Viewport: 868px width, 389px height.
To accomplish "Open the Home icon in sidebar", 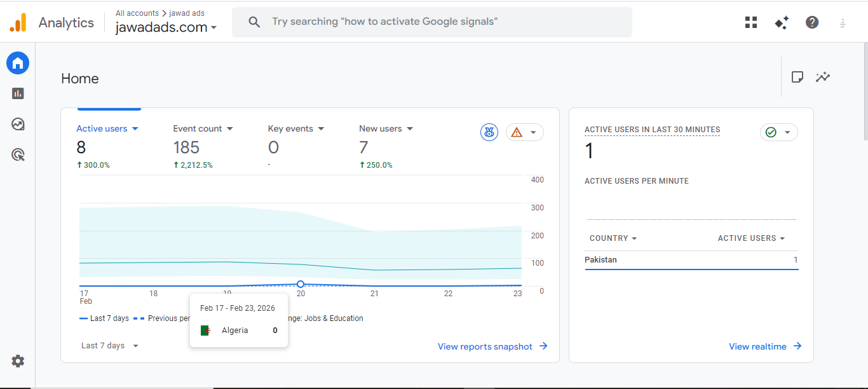I will click(x=18, y=63).
